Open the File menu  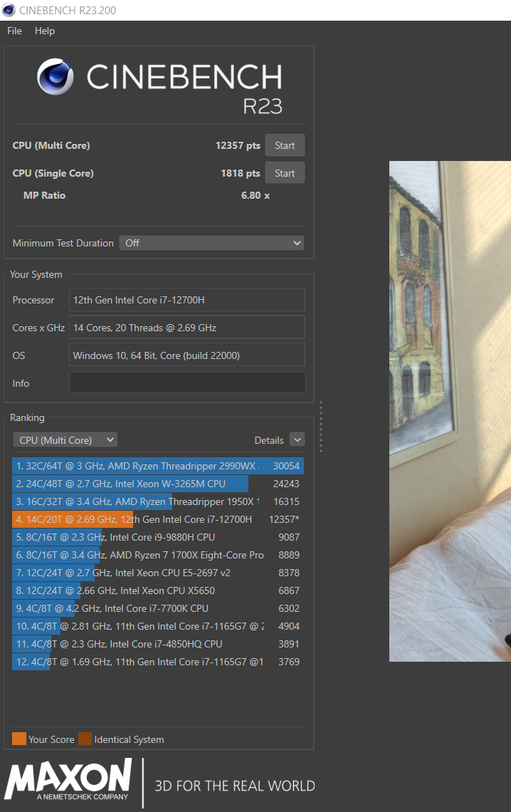pos(14,31)
